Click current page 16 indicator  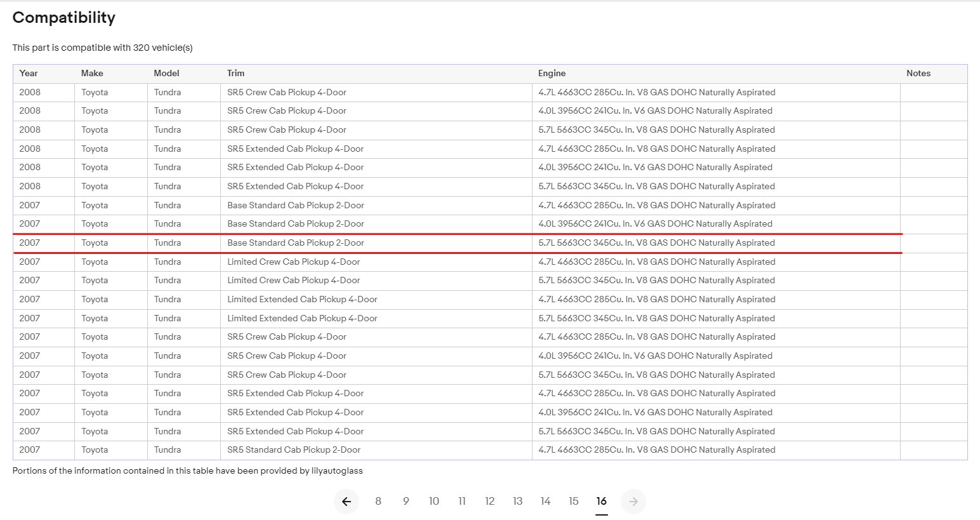602,502
